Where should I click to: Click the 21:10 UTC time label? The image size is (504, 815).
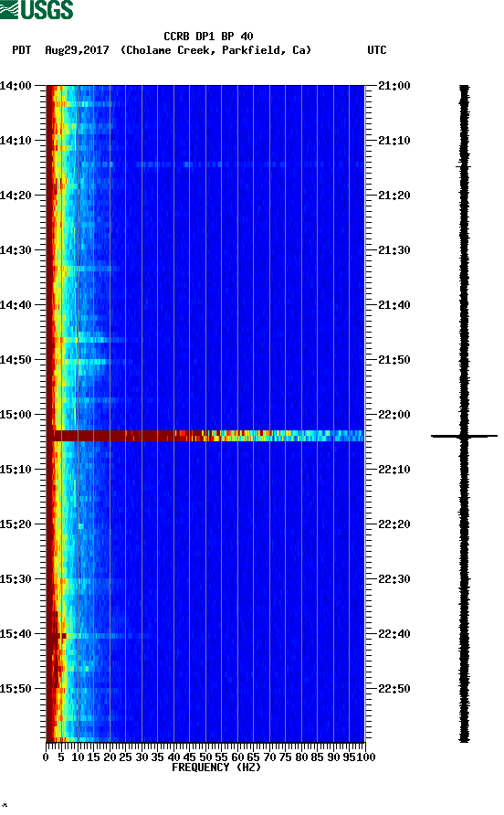pyautogui.click(x=394, y=141)
